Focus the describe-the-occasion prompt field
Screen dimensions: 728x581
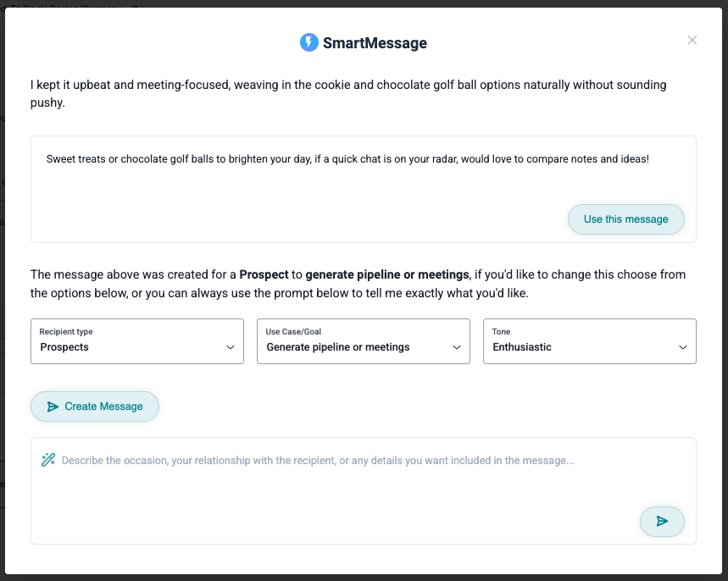click(x=363, y=490)
